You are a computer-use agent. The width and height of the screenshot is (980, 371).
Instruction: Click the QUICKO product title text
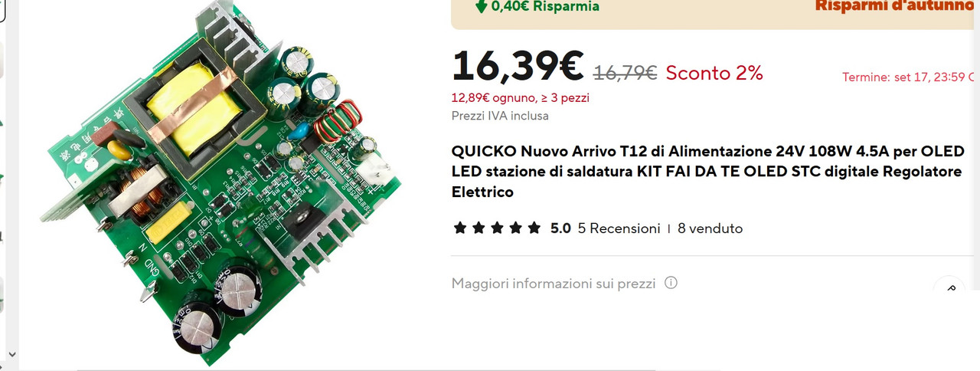[x=707, y=171]
